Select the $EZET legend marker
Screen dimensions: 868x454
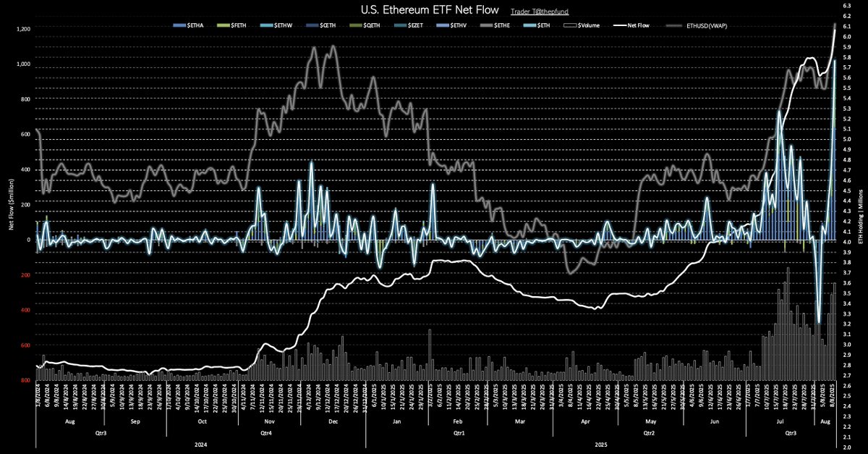coord(401,25)
